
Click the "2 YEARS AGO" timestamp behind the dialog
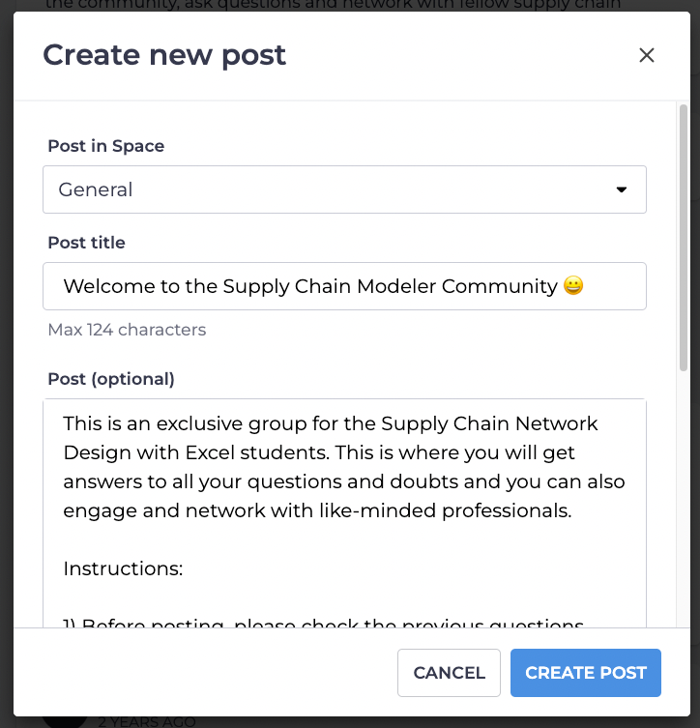click(147, 721)
